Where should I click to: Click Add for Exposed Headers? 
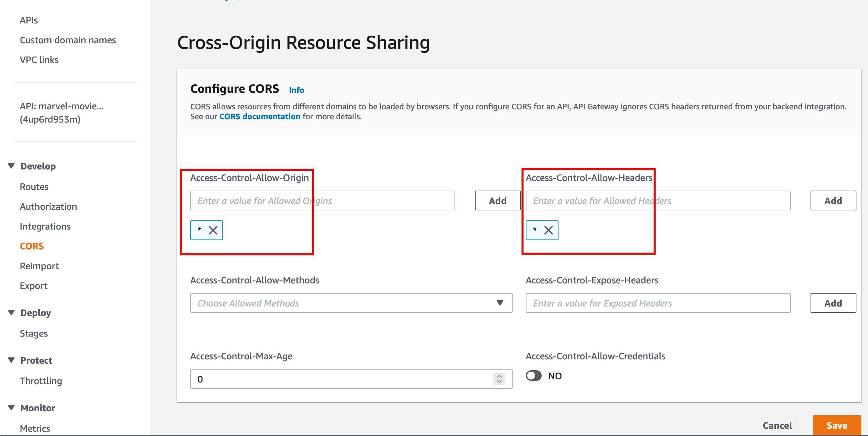point(833,303)
